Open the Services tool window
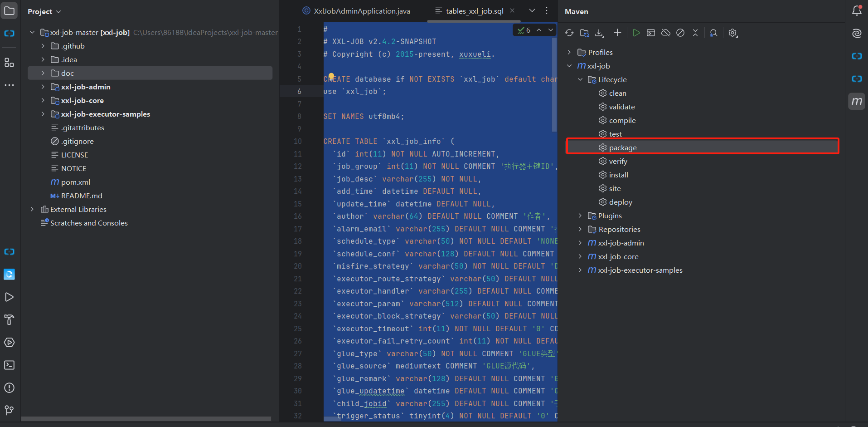Image resolution: width=868 pixels, height=427 pixels. [x=9, y=343]
